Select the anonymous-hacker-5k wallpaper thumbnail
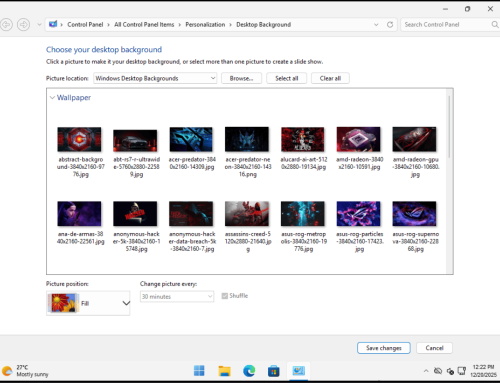 (x=135, y=214)
